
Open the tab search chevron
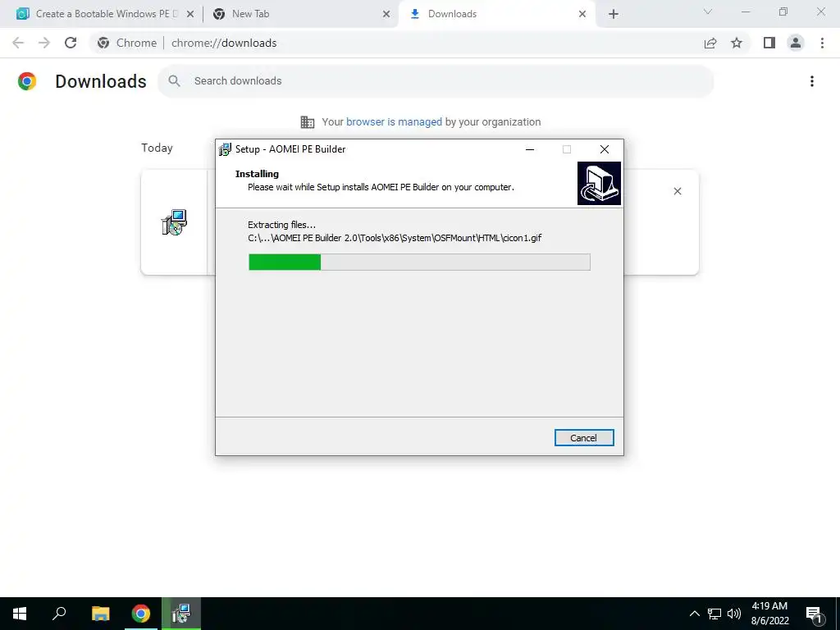pyautogui.click(x=708, y=11)
